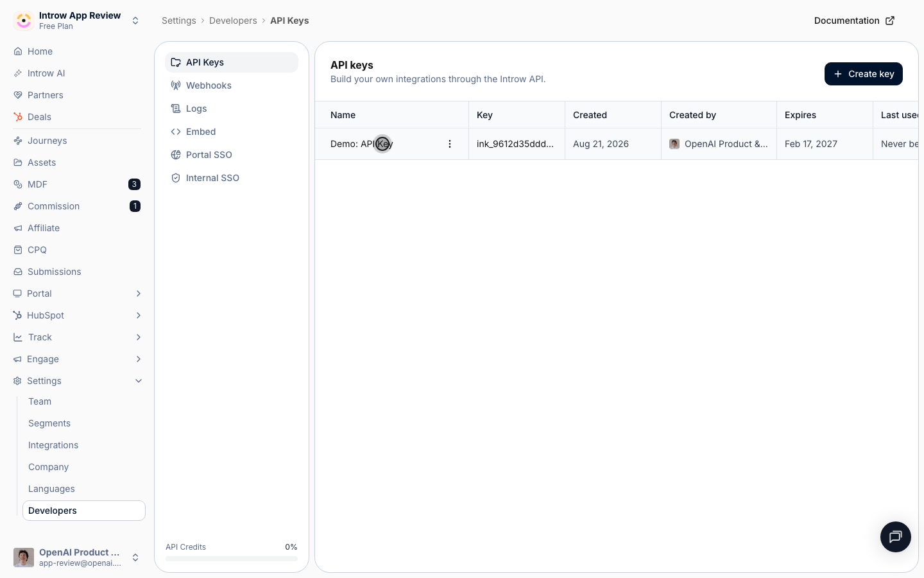Click the Webhooks antenna icon
This screenshot has height=578, width=924.
pos(176,85)
